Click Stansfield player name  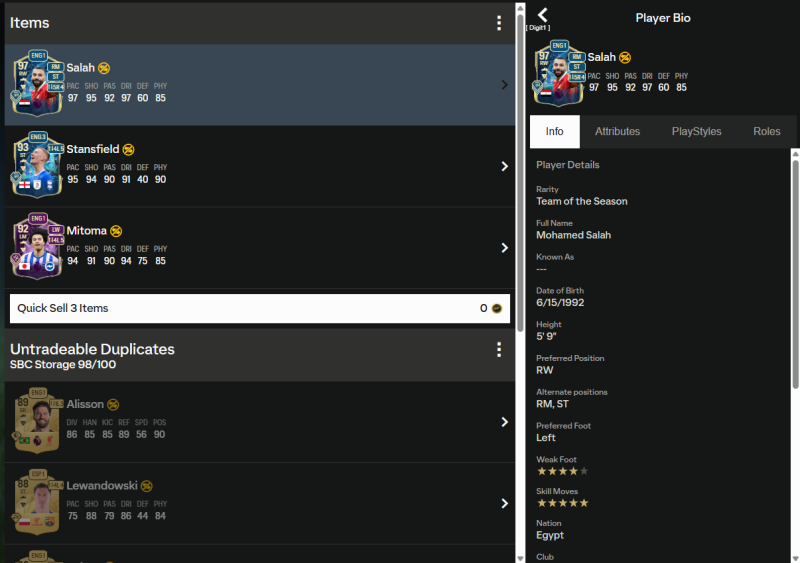click(x=92, y=149)
